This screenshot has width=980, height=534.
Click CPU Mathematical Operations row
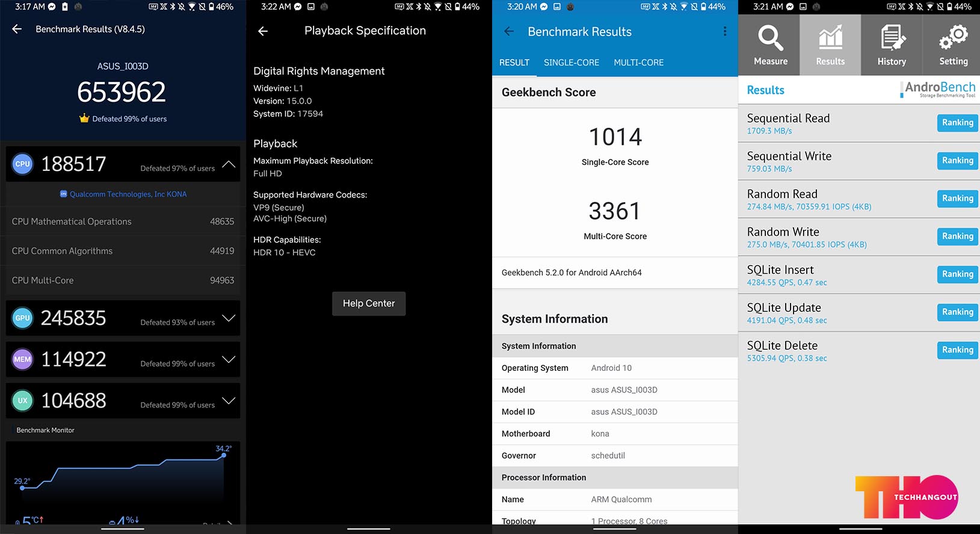(123, 222)
